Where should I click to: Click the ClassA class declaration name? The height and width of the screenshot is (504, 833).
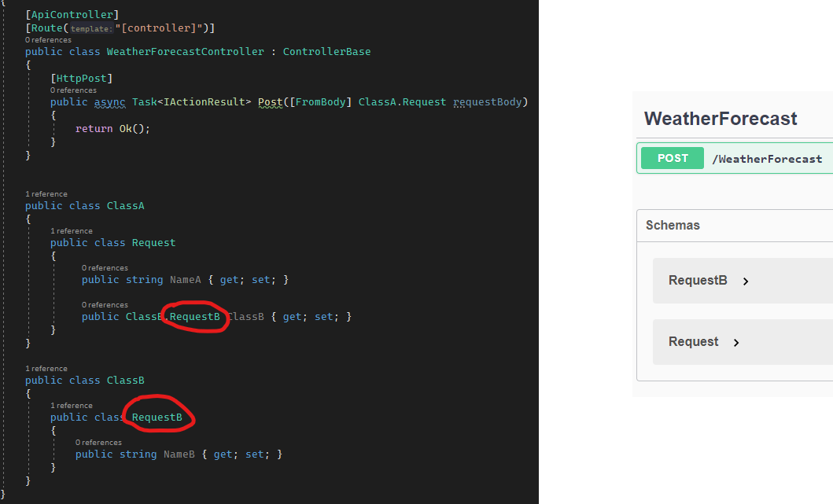tap(125, 205)
